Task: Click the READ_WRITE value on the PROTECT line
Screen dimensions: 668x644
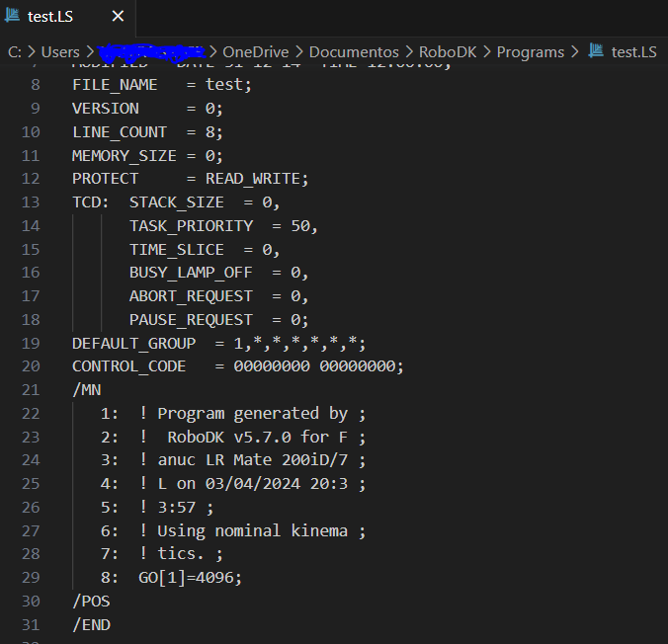Action: (256, 179)
